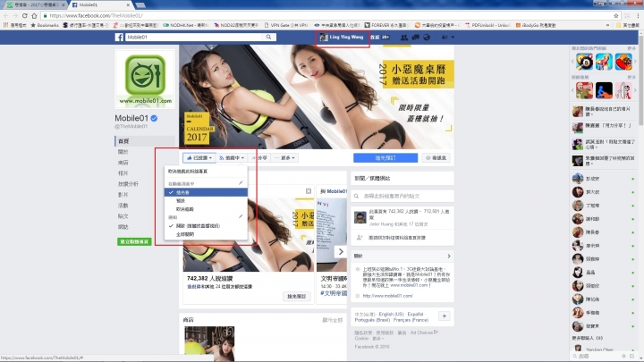Click the blue call-to-action button
Viewport: 644px width, 362px height.
click(x=386, y=157)
